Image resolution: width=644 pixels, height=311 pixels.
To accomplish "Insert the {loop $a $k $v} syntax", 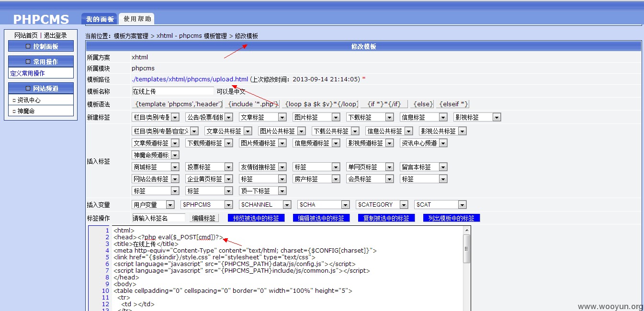I will click(x=320, y=104).
